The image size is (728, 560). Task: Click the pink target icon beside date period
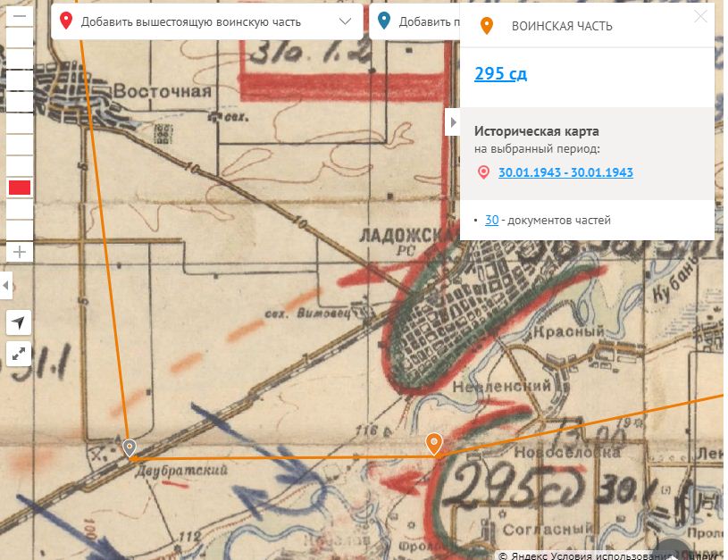[483, 172]
